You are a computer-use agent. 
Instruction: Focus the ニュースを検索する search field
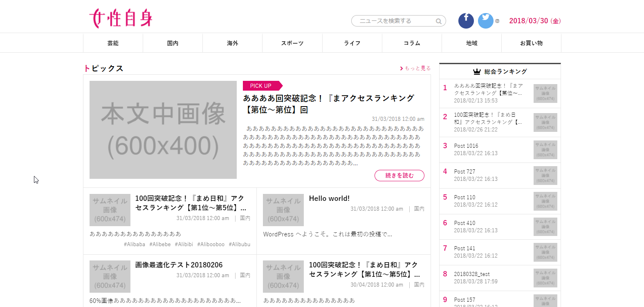(x=398, y=21)
